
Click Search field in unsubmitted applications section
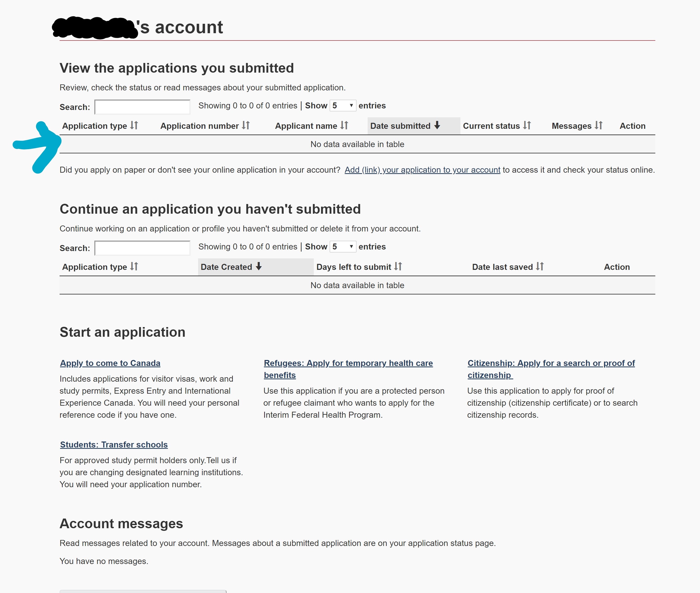tap(142, 248)
